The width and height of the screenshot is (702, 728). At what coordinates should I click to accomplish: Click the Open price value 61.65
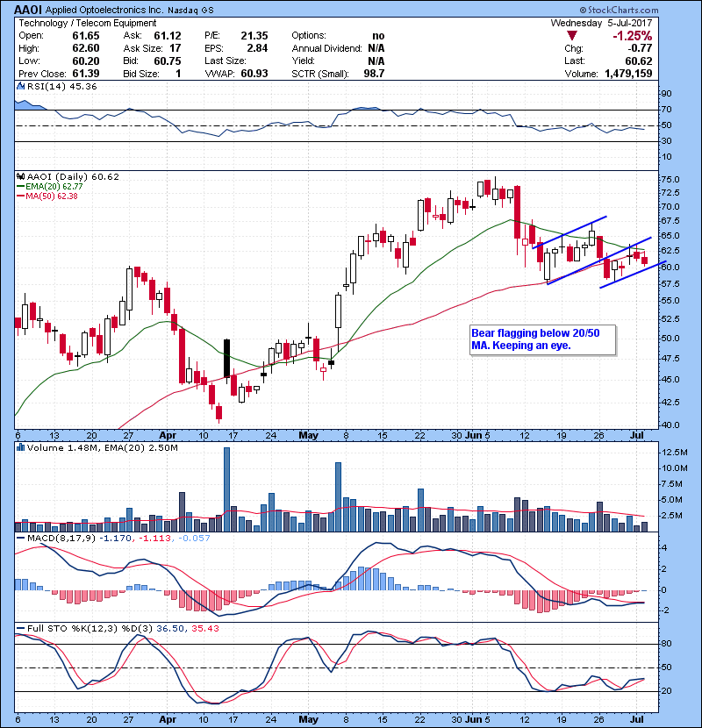pyautogui.click(x=85, y=36)
